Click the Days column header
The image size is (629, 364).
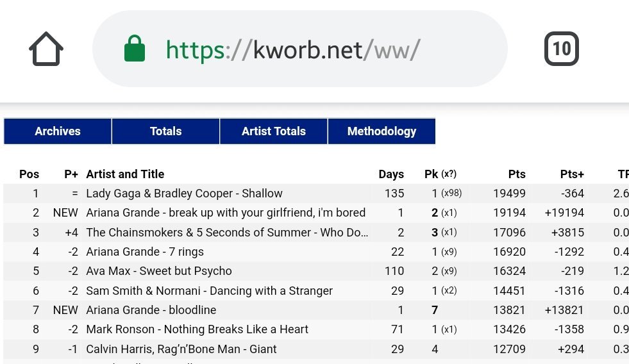391,174
